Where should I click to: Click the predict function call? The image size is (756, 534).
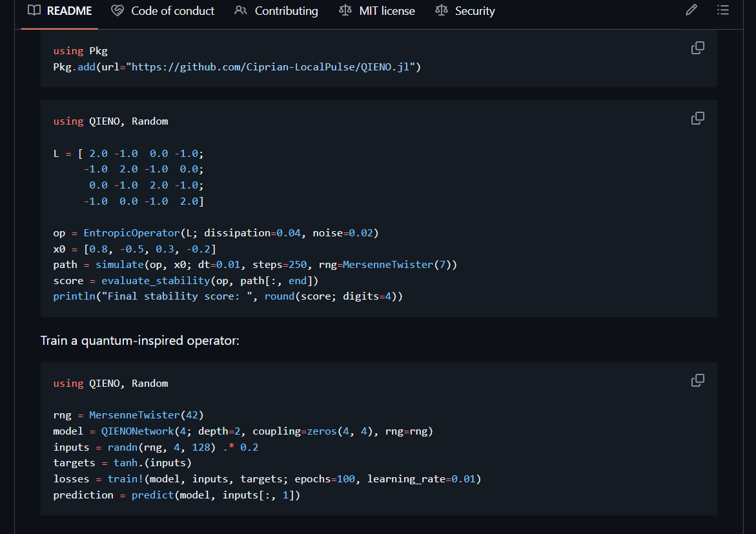click(x=152, y=495)
